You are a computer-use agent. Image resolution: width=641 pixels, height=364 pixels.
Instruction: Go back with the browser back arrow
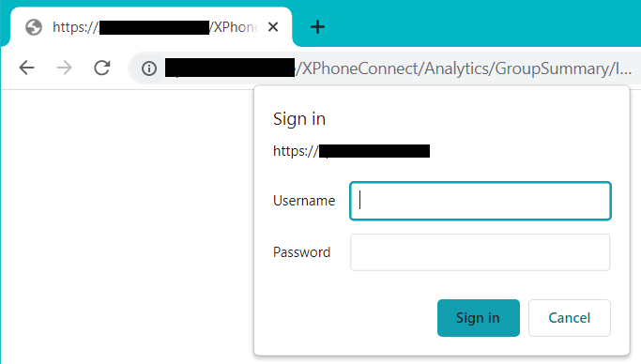(26, 68)
